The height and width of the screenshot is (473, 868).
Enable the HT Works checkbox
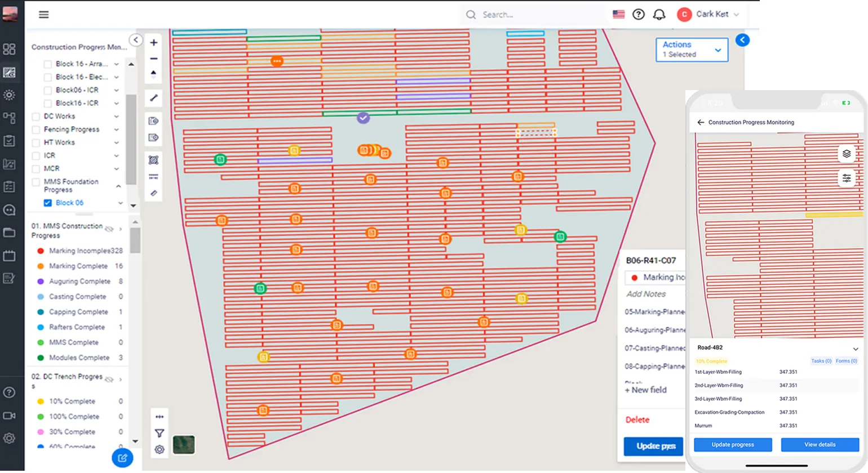click(36, 142)
